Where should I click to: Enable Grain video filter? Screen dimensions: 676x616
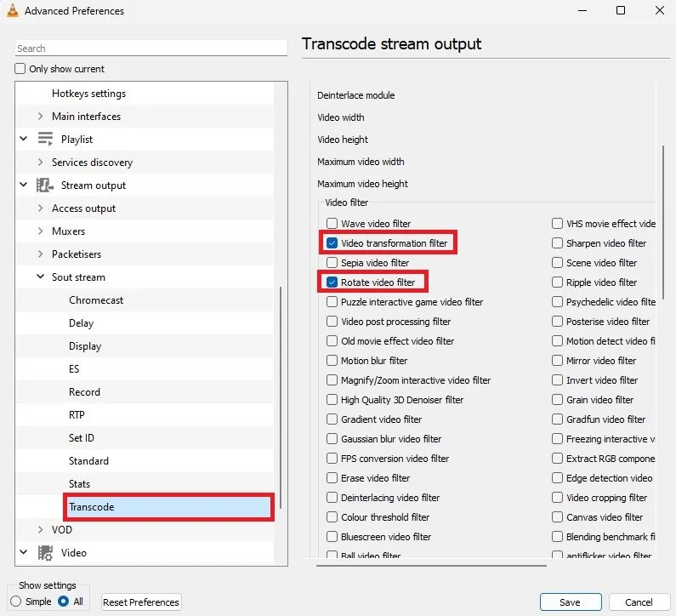pyautogui.click(x=558, y=399)
